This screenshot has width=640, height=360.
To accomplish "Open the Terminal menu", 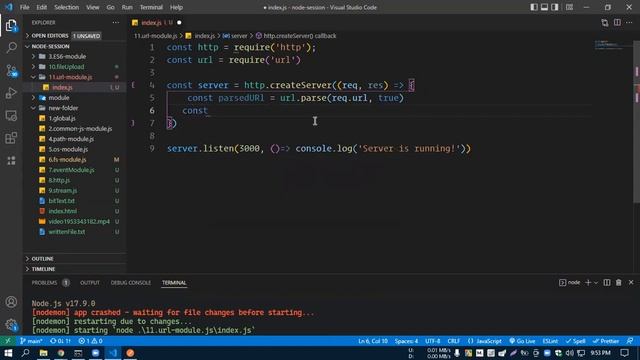I will [151, 7].
